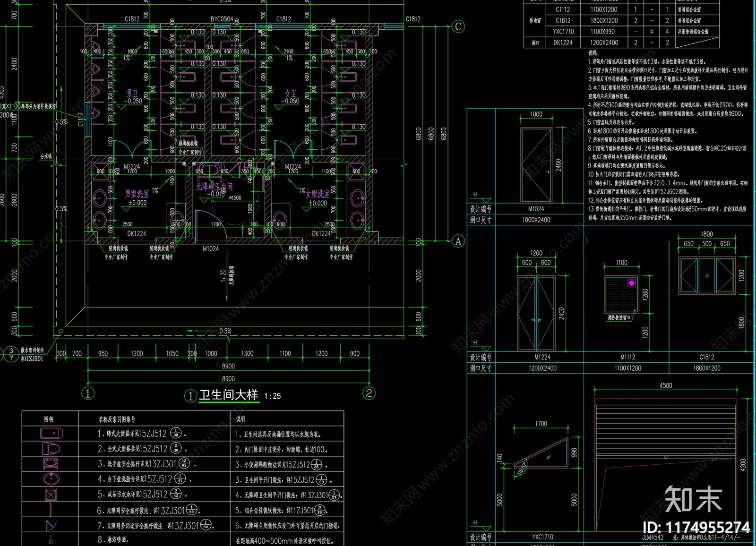The height and width of the screenshot is (546, 756).
Task: Select the '男卫' room label
Action: [132, 94]
